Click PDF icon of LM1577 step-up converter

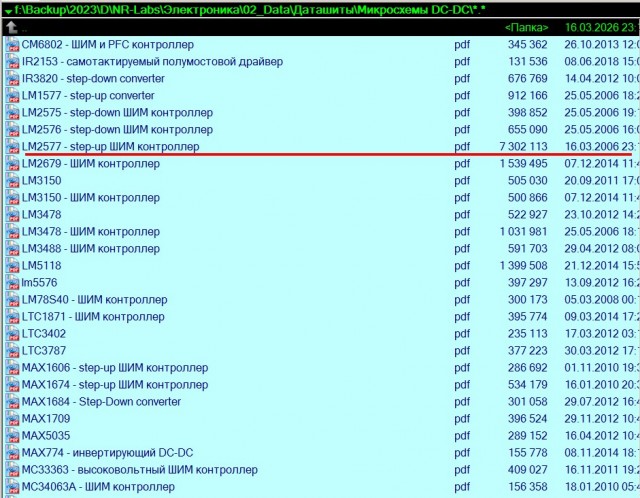click(x=13, y=96)
